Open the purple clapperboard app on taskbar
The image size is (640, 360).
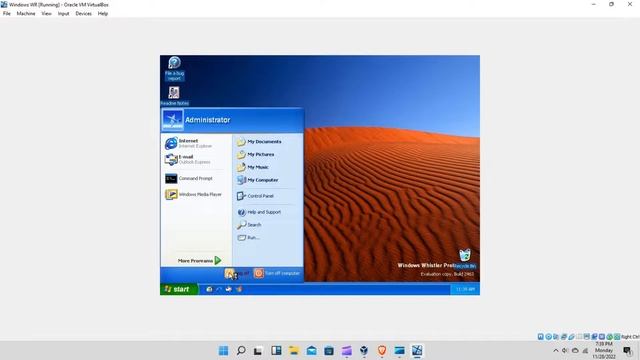[347, 350]
